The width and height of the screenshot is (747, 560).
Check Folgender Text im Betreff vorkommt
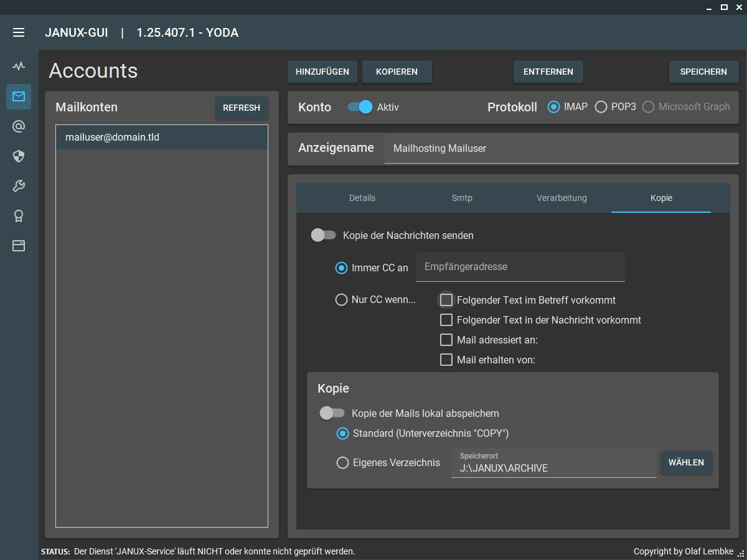pos(446,300)
